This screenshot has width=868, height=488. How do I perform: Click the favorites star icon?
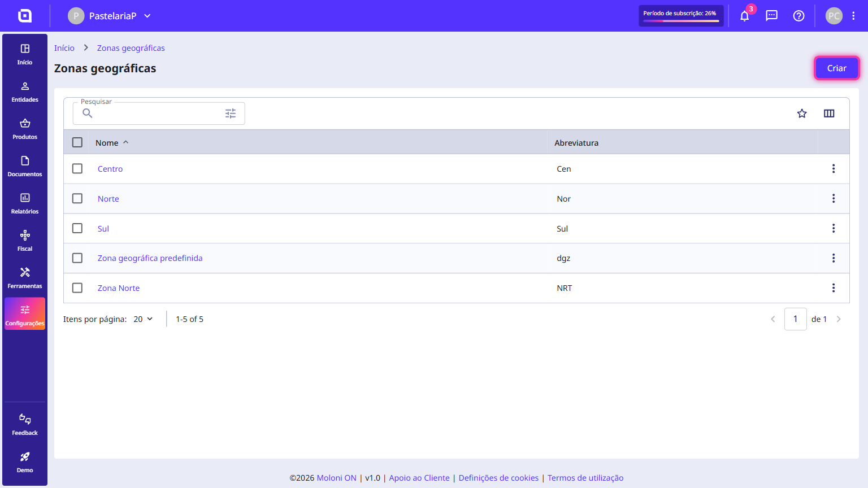tap(802, 114)
